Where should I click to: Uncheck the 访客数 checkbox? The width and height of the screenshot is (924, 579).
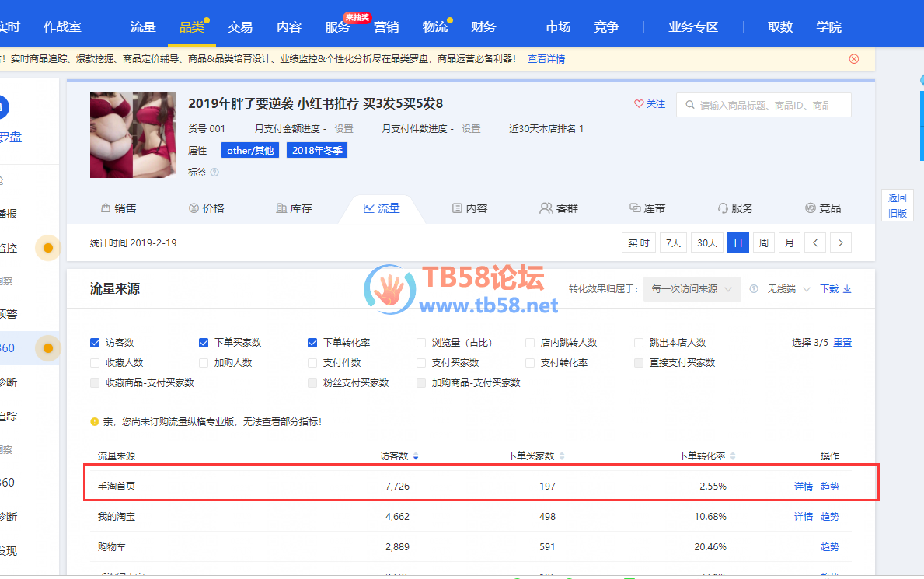(95, 343)
